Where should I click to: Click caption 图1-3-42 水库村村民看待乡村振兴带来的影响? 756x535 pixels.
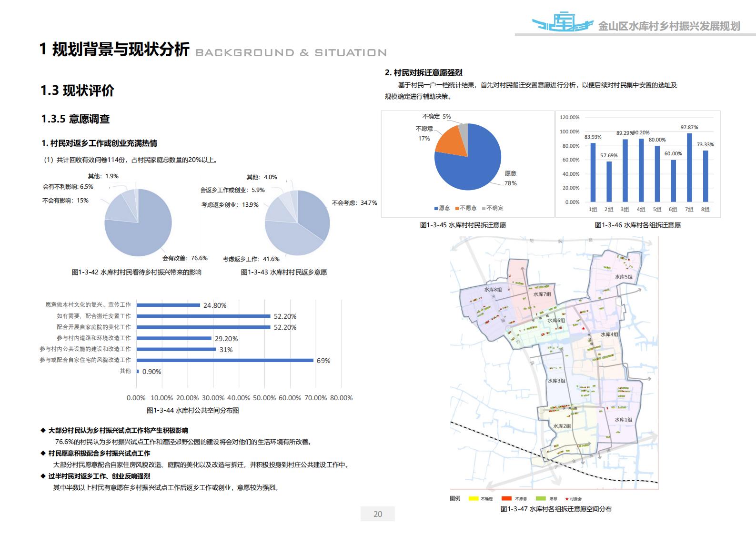click(136, 273)
